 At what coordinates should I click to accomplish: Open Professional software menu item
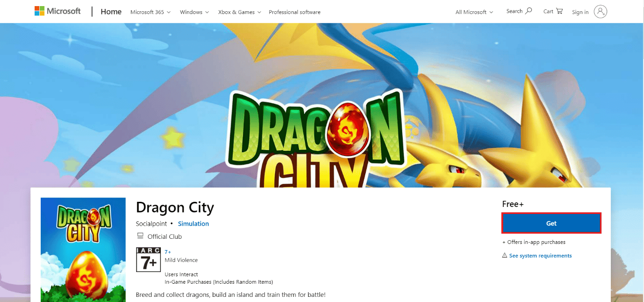295,12
